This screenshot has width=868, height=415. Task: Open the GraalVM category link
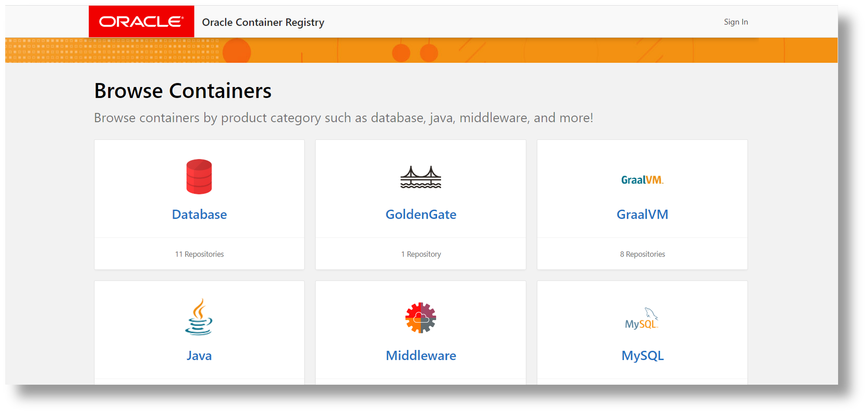(642, 214)
